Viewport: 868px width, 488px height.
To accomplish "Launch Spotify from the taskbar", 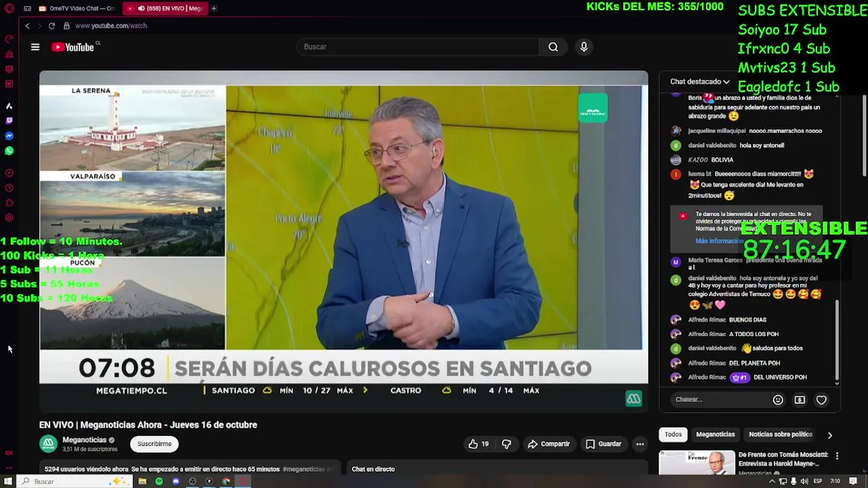I will pos(159,481).
